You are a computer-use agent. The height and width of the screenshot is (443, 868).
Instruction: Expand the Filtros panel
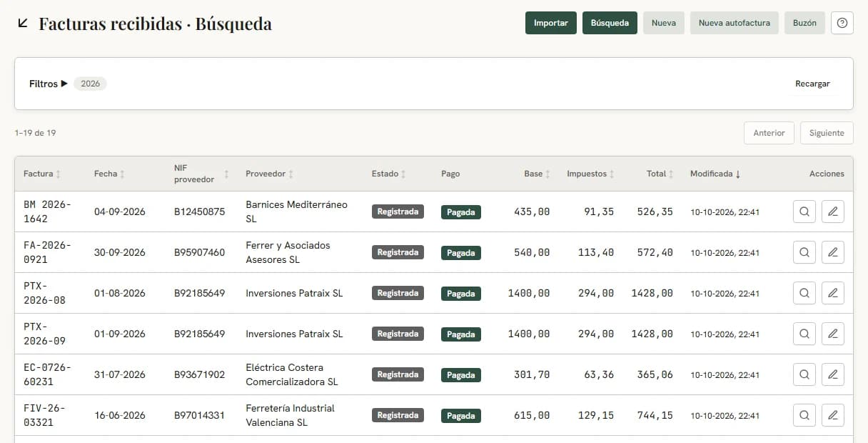pyautogui.click(x=49, y=84)
